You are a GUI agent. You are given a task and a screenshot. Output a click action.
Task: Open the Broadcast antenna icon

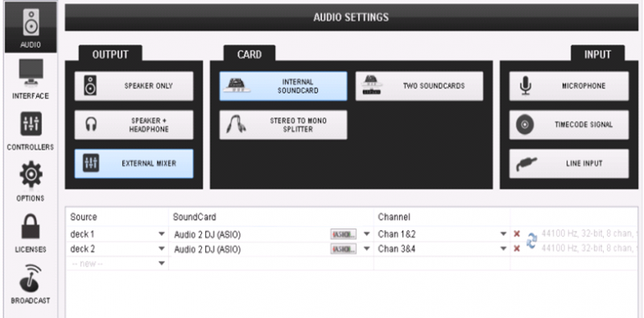pos(31,278)
